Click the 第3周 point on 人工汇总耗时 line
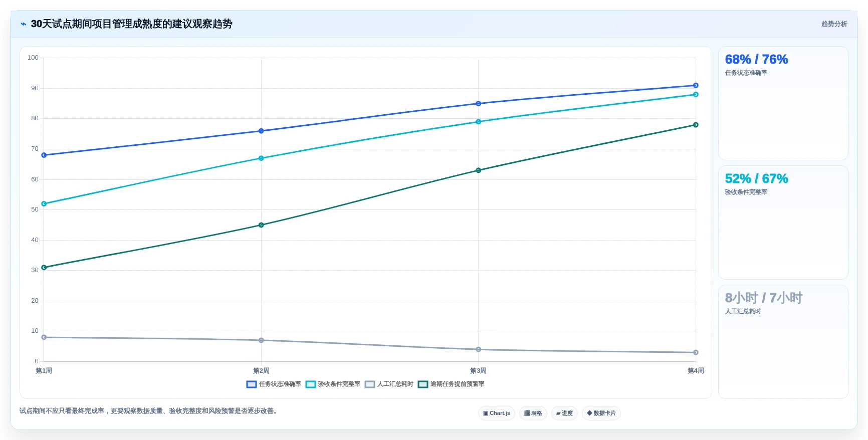Image resolution: width=868 pixels, height=440 pixels. 479,350
